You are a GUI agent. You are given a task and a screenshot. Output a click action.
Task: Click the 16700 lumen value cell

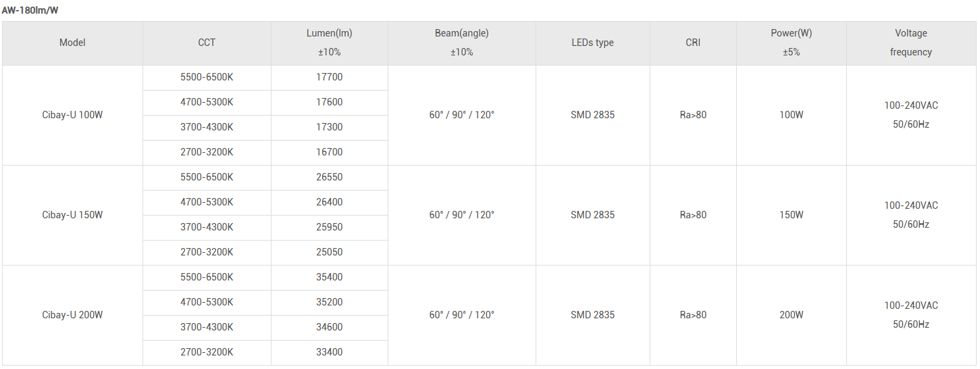[x=329, y=152]
